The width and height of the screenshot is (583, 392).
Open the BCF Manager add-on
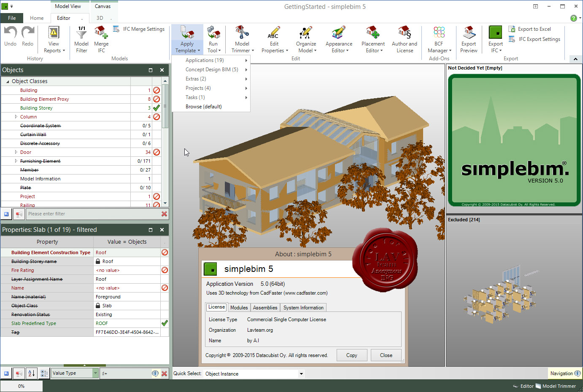[x=439, y=40]
